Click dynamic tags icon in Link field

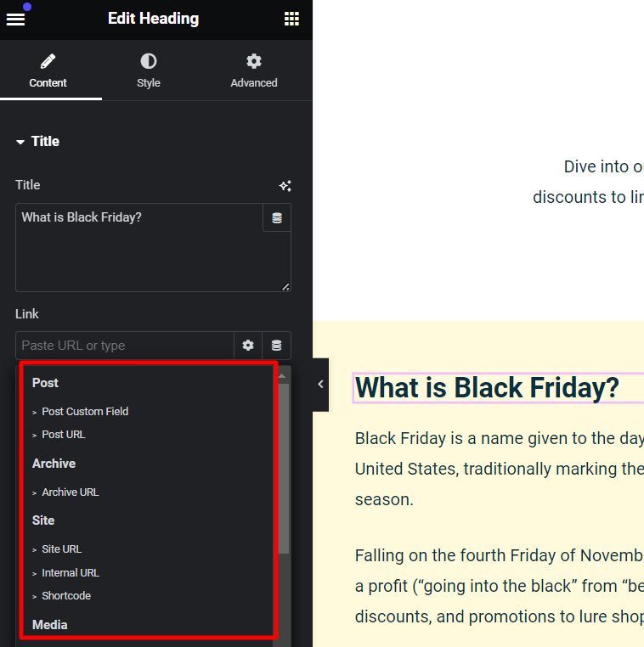[277, 346]
